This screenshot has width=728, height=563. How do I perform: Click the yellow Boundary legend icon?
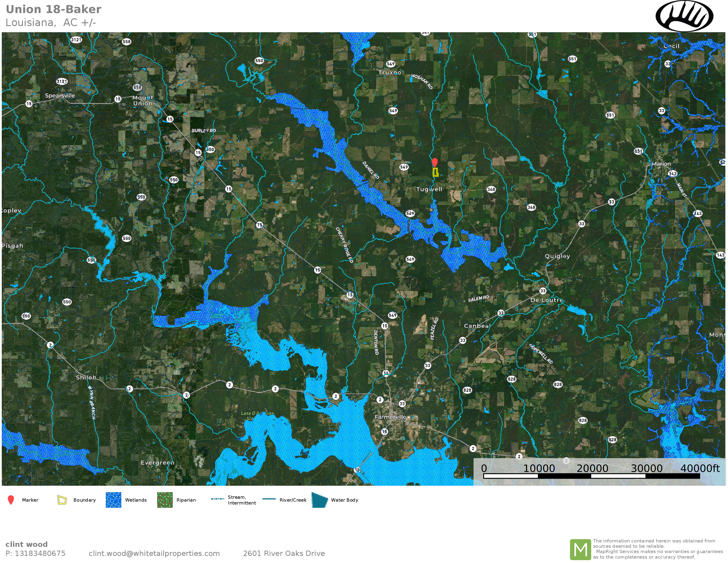(x=62, y=500)
